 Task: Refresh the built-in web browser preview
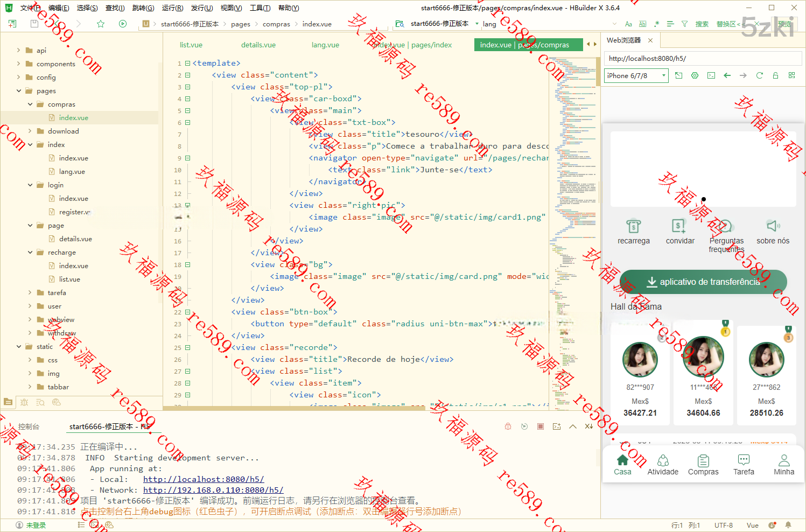pos(759,75)
